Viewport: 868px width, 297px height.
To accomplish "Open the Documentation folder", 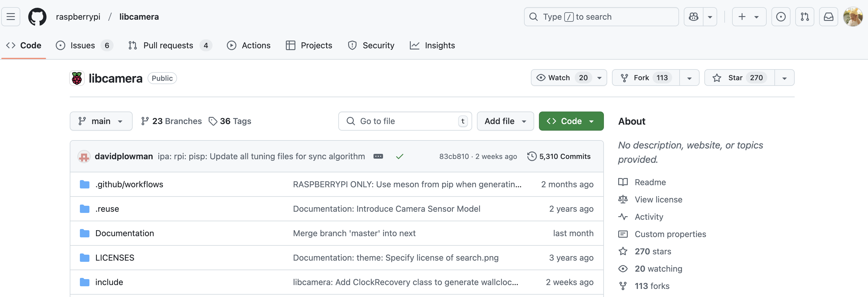I will [x=125, y=233].
